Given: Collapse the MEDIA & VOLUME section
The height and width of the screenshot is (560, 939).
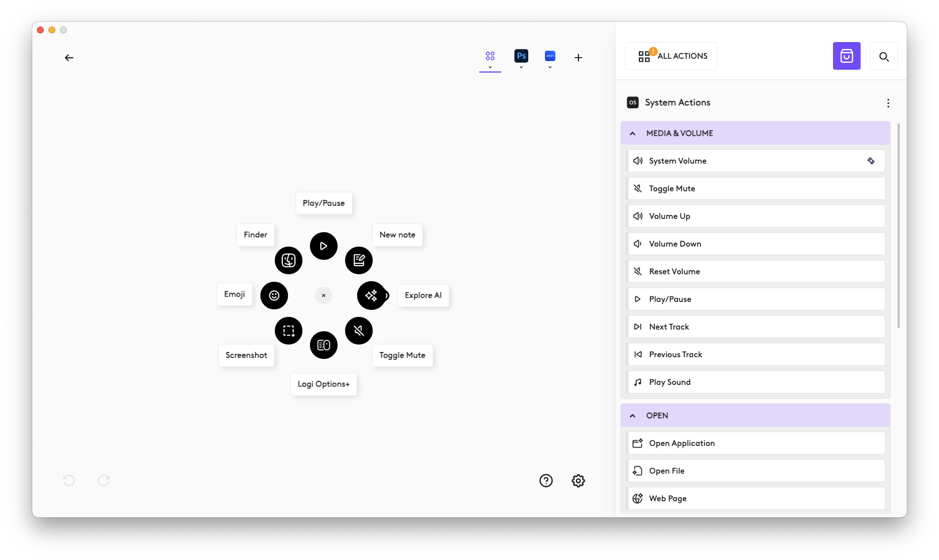Looking at the screenshot, I should pos(632,133).
